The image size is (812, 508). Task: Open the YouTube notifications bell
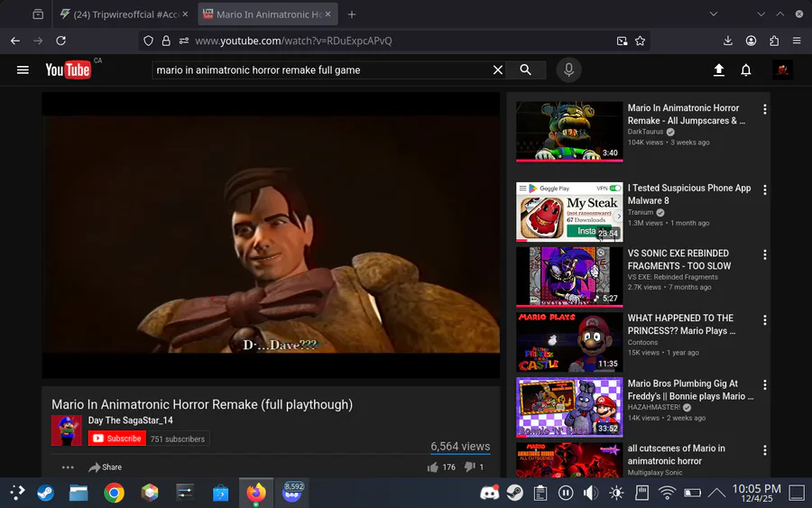click(x=746, y=69)
